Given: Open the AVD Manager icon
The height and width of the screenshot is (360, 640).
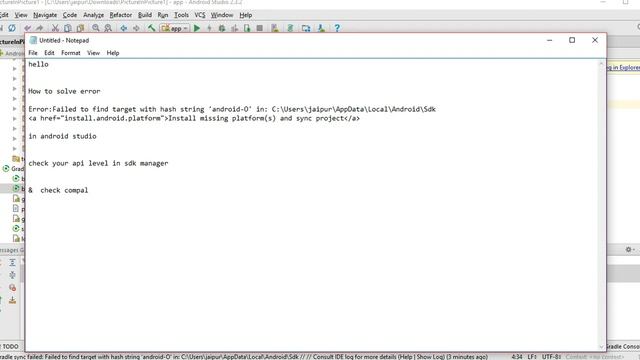Looking at the screenshot, I should click(x=275, y=28).
